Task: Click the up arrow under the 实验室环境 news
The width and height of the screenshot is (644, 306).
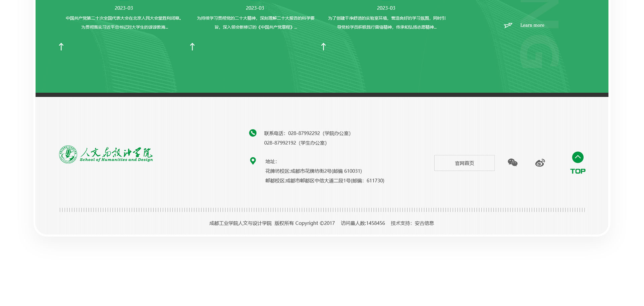Action: point(323,47)
